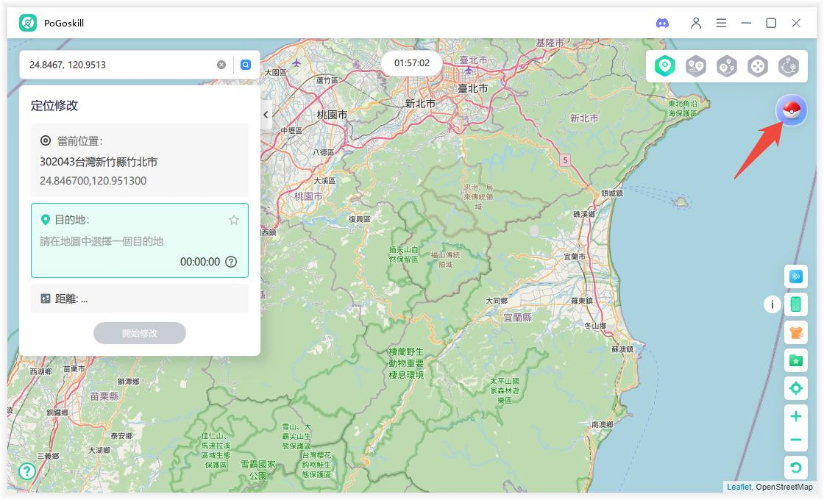Open the Discord community icon
824x500 pixels.
(x=662, y=23)
